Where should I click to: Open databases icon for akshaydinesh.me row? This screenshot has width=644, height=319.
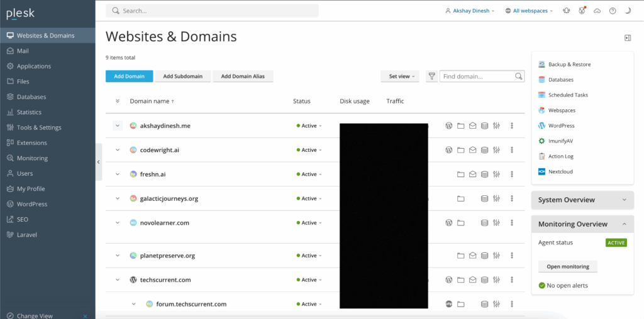click(485, 126)
